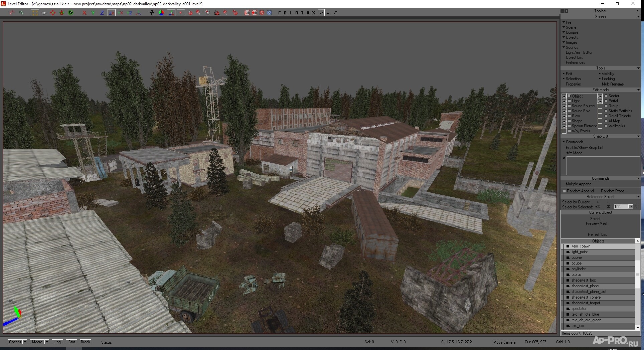Check the AI Map edit mode
Viewport: 644px width, 350px height.
tap(606, 121)
